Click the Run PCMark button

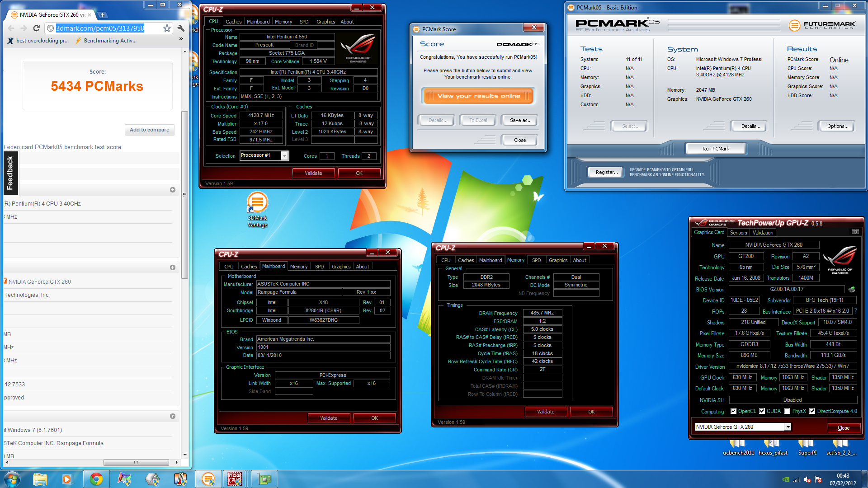tap(715, 149)
